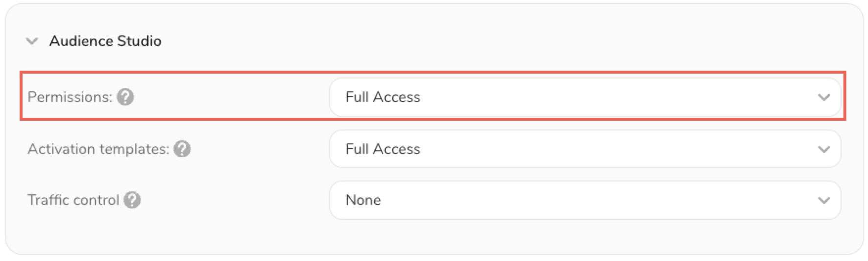Click the Activation templates label text
Viewport: 868px width, 261px height.
pos(98,149)
